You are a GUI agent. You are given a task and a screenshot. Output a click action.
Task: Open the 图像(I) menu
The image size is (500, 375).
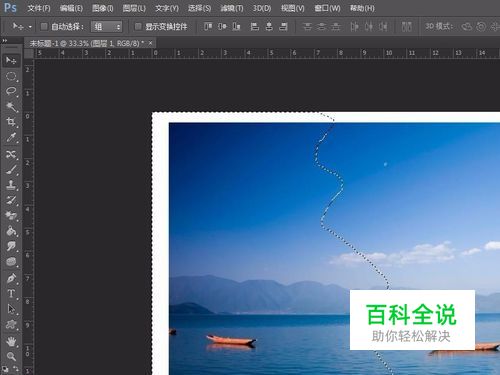(103, 8)
